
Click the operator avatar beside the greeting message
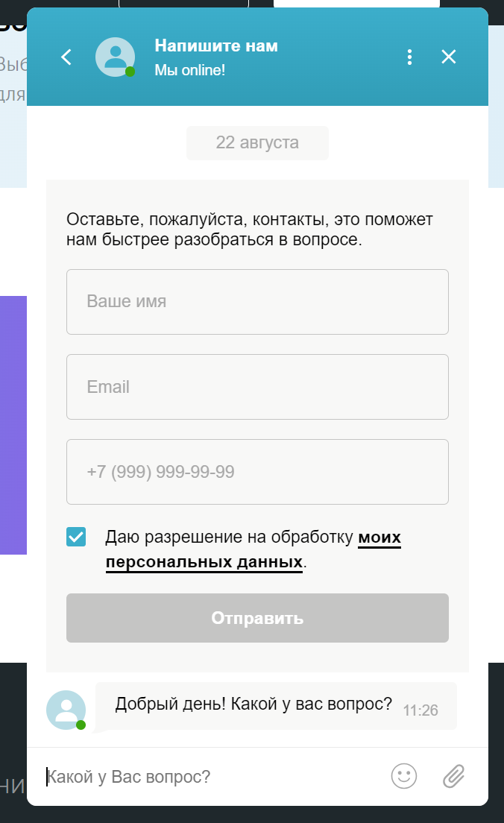pyautogui.click(x=66, y=709)
